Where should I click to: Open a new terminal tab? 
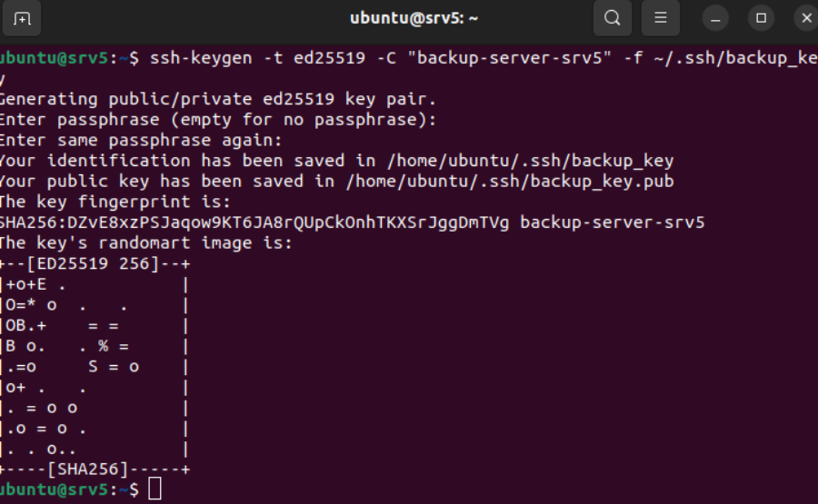pyautogui.click(x=23, y=18)
